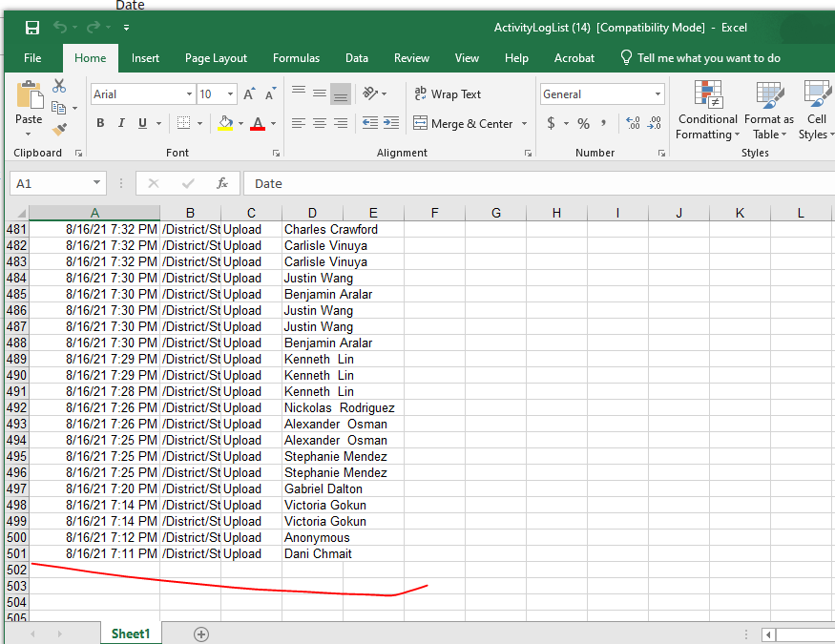Viewport: 835px width, 644px height.
Task: Select the Format Painter brush icon
Action: pyautogui.click(x=59, y=130)
